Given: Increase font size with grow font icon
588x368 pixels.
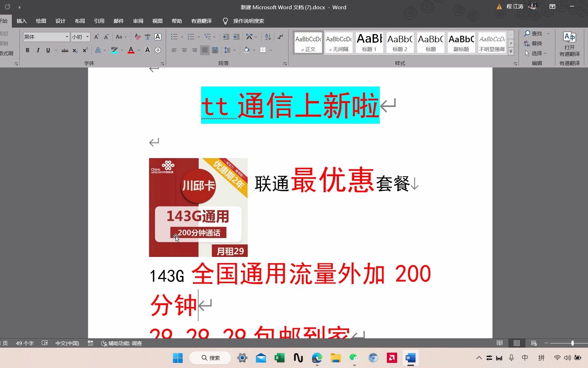Looking at the screenshot, I should pos(96,37).
